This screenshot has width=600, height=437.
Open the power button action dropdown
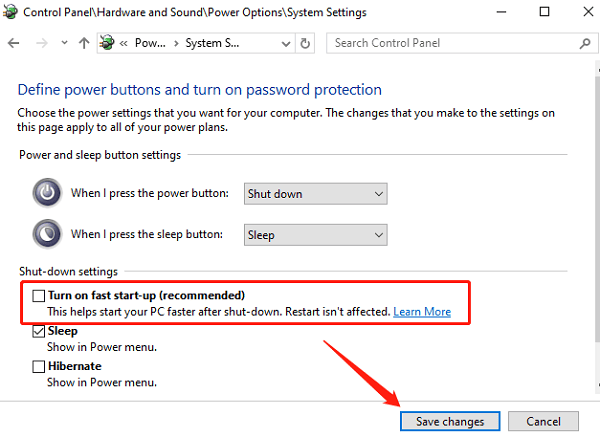point(315,193)
